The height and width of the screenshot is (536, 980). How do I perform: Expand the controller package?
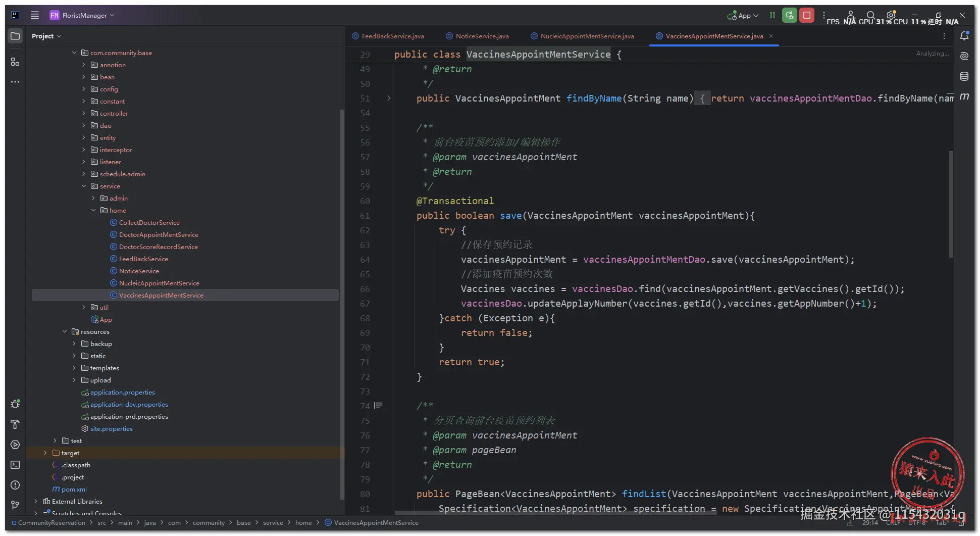pyautogui.click(x=84, y=113)
